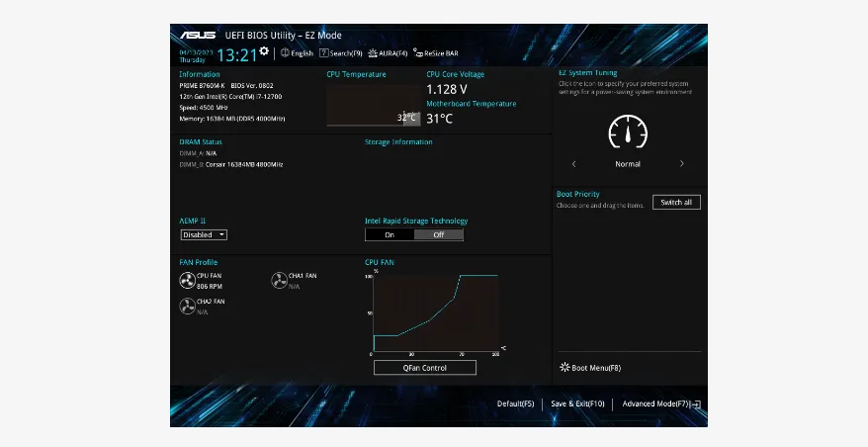Set Intel Rapid Storage Technology Off

tap(438, 234)
